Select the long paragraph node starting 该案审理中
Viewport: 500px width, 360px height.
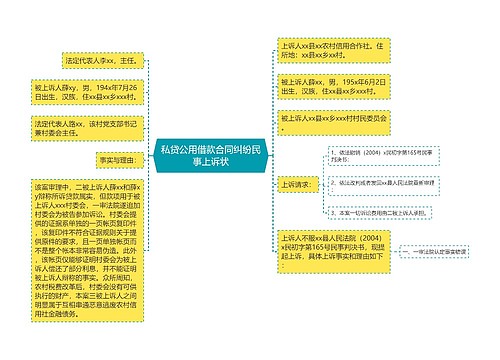(87, 251)
